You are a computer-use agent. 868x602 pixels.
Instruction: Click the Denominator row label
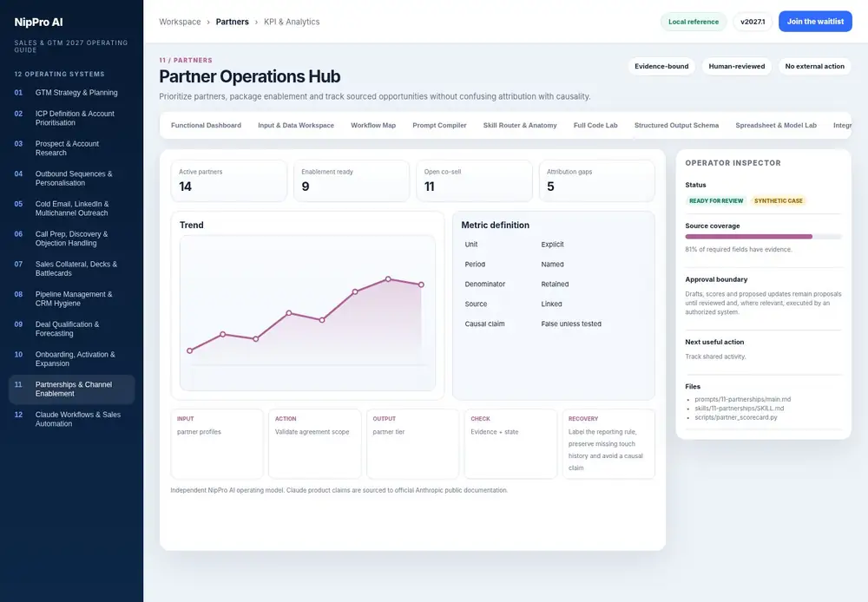pos(485,284)
